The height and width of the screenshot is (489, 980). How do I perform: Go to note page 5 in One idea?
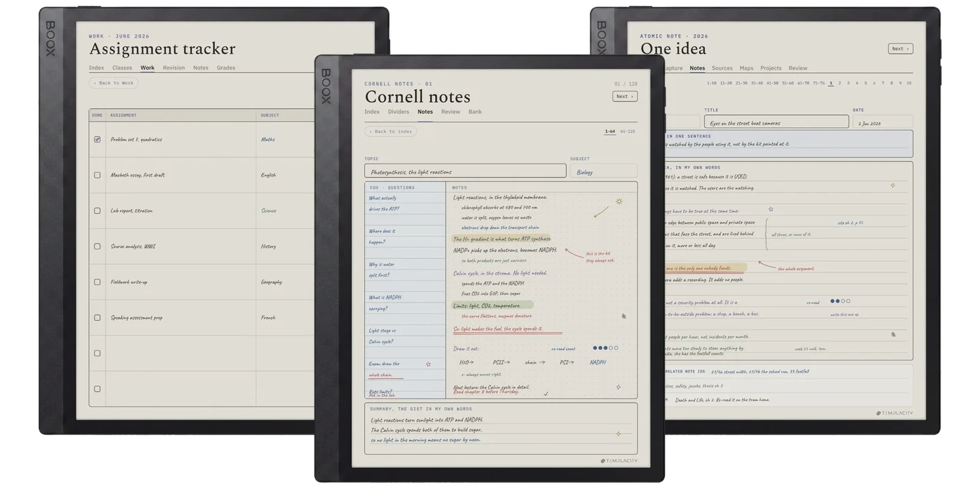click(866, 83)
